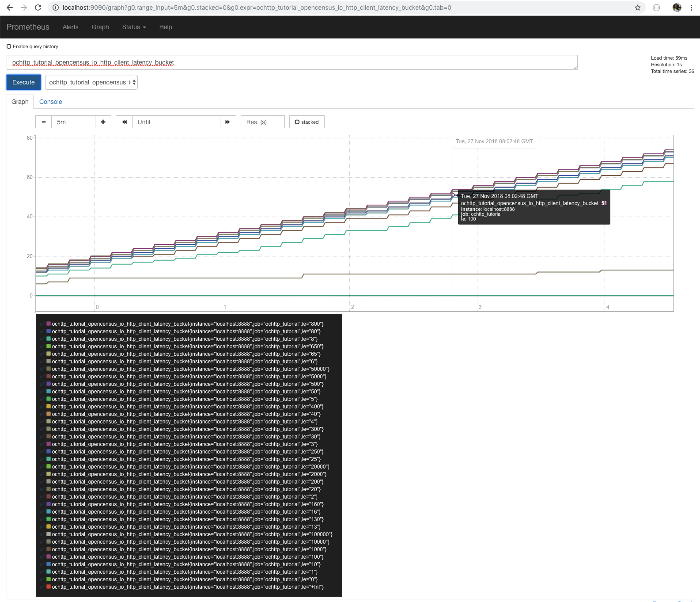The width and height of the screenshot is (700, 602).
Task: Go back using the browser back arrow
Action: pyautogui.click(x=10, y=8)
